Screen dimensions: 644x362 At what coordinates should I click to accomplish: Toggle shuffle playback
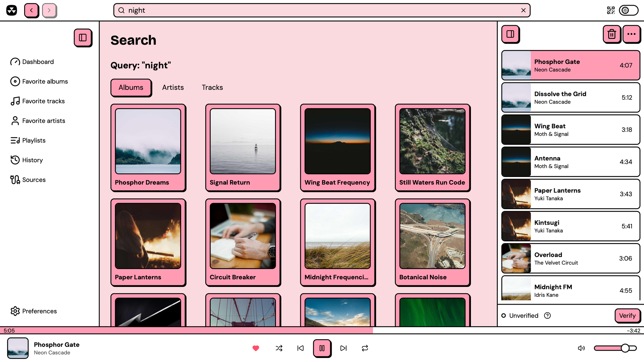(x=279, y=348)
